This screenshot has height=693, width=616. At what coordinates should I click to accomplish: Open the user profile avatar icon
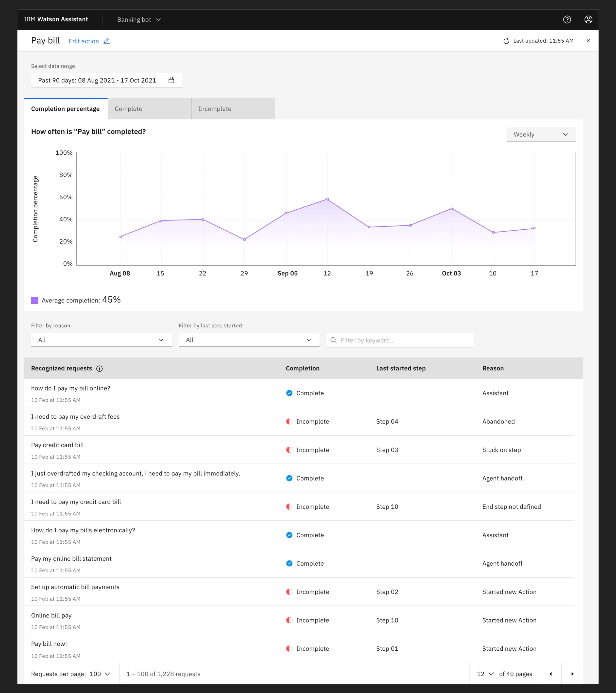588,20
